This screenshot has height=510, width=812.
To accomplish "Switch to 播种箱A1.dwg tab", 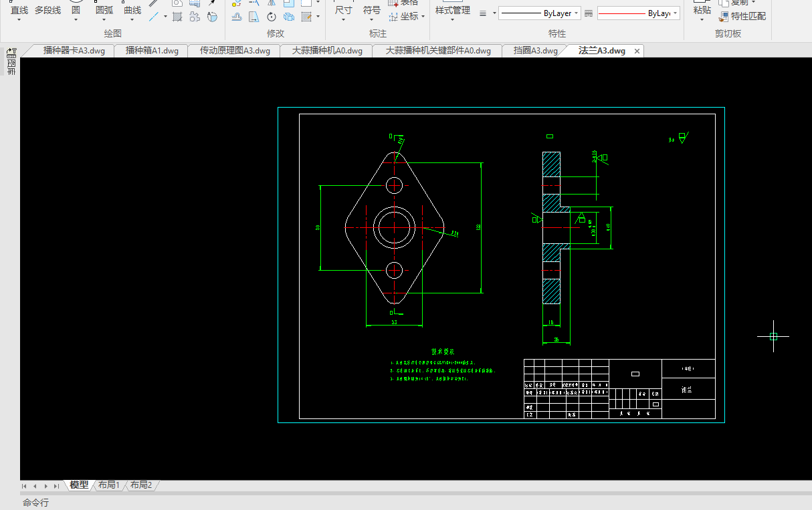I will pyautogui.click(x=152, y=51).
